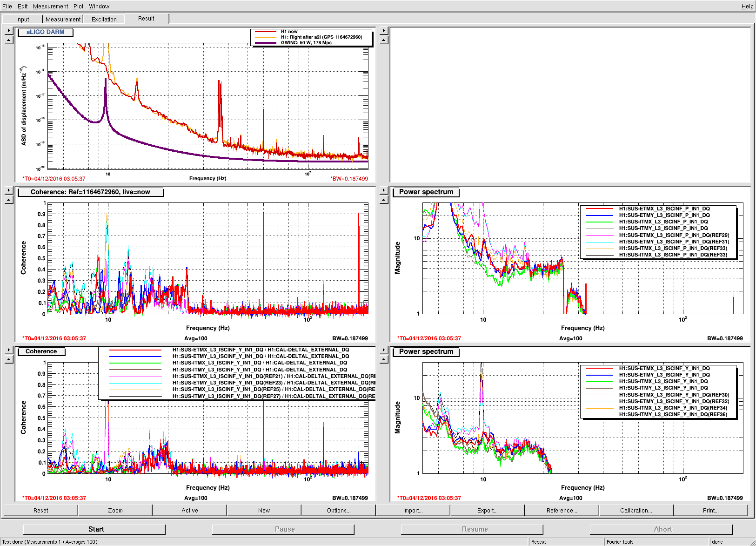The image size is (756, 546).
Task: Click right-arrow button beside aLIGO DARM plot
Action: click(9, 31)
